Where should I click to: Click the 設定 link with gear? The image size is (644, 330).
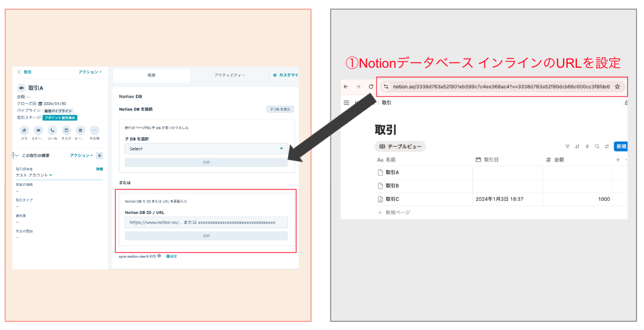172,256
